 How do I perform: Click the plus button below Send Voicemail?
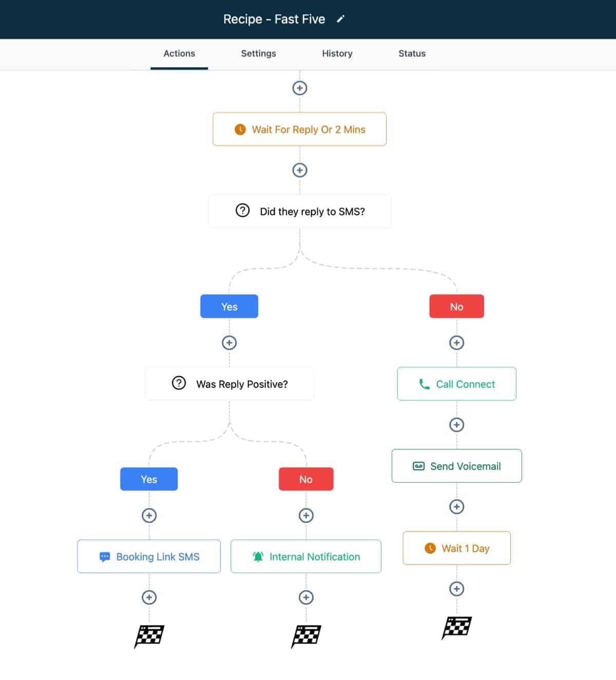[x=456, y=507]
